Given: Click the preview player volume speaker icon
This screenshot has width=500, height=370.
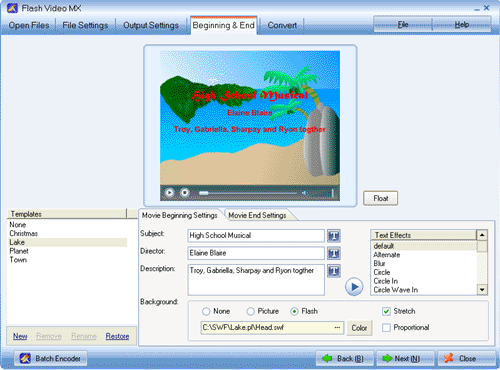Looking at the screenshot, I should 304,193.
